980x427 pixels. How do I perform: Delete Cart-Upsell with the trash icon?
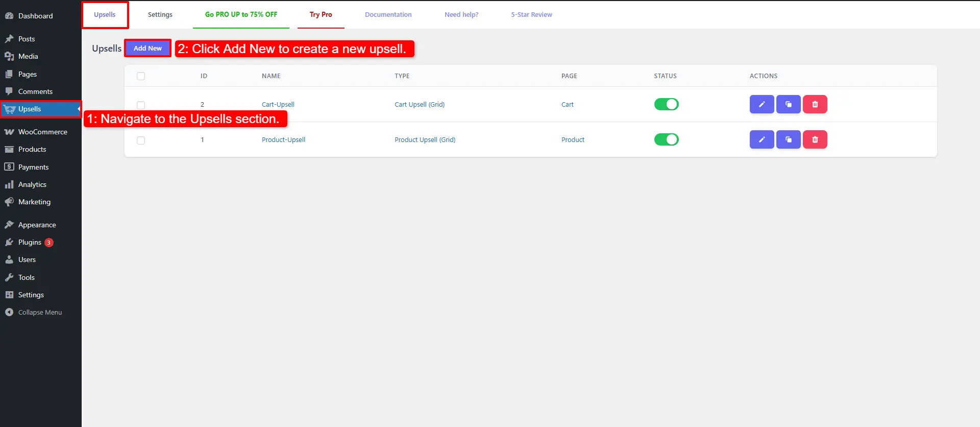(x=815, y=104)
